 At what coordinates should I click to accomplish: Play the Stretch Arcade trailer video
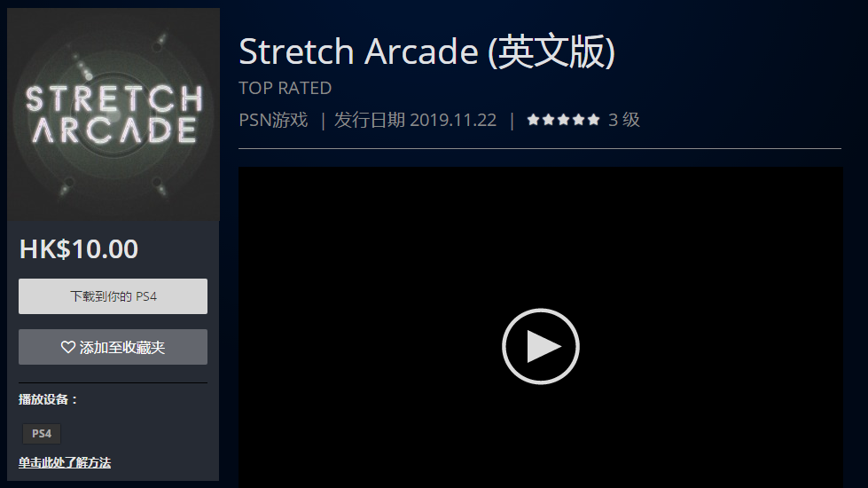pyautogui.click(x=540, y=346)
